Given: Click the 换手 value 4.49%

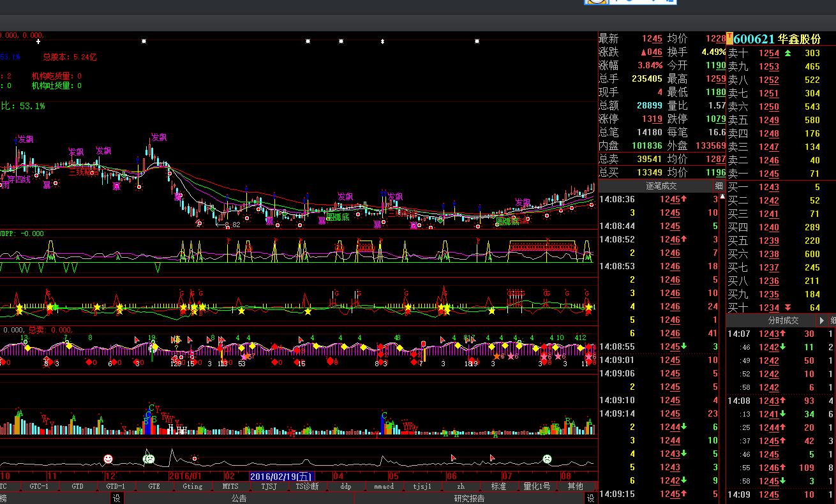Looking at the screenshot, I should (713, 52).
